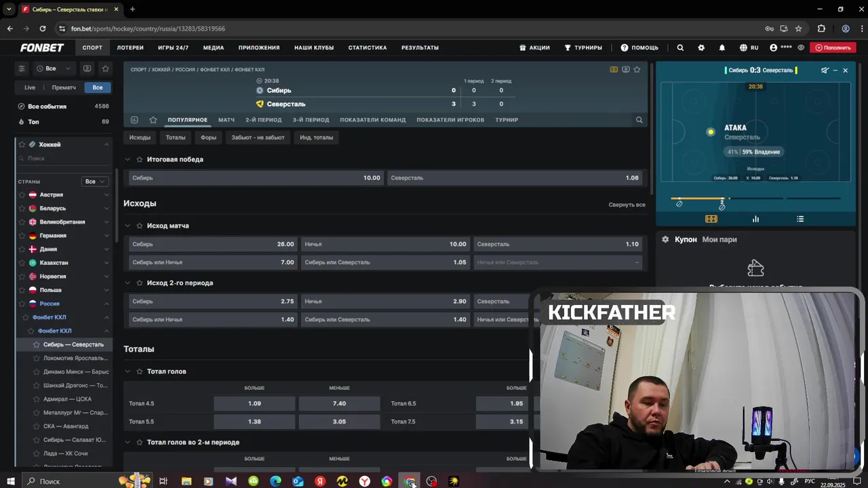Switch to the Показатели команд tab

click(x=373, y=120)
